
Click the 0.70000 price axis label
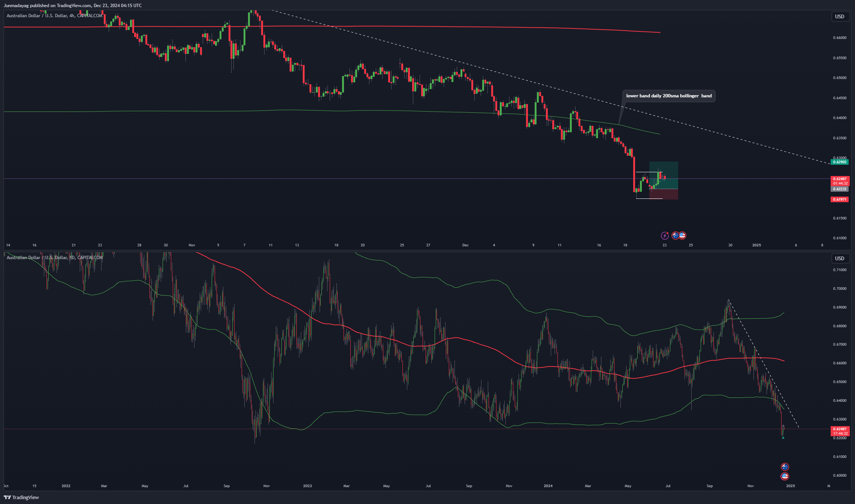[840, 289]
